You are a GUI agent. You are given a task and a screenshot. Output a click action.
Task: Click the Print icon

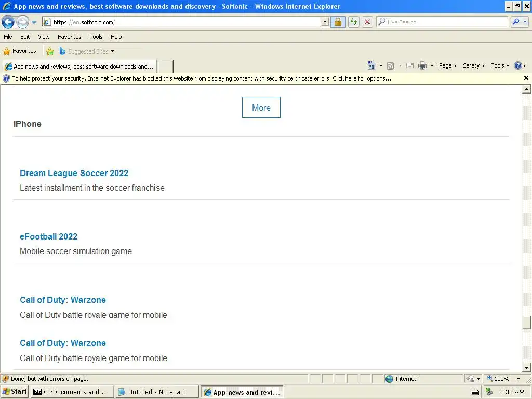(x=422, y=65)
